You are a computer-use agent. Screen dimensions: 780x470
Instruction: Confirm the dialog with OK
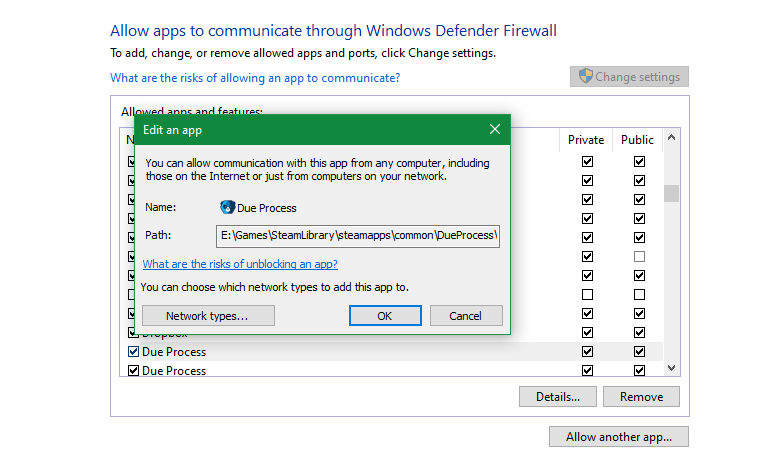tap(385, 316)
